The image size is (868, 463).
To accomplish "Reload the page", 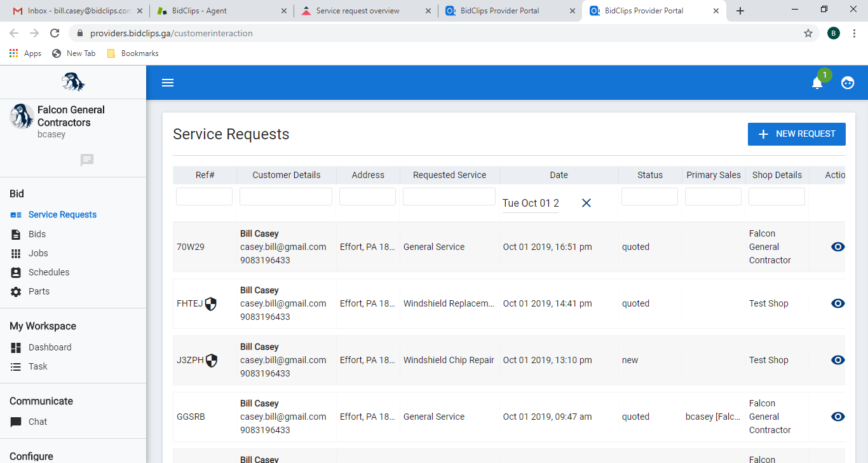I will pyautogui.click(x=55, y=33).
